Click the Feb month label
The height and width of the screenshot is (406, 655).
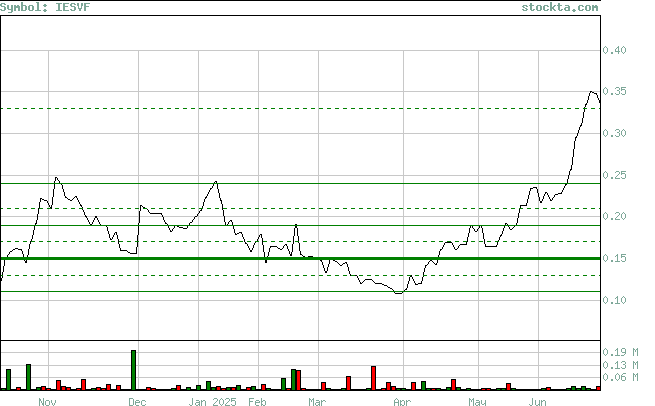(257, 402)
